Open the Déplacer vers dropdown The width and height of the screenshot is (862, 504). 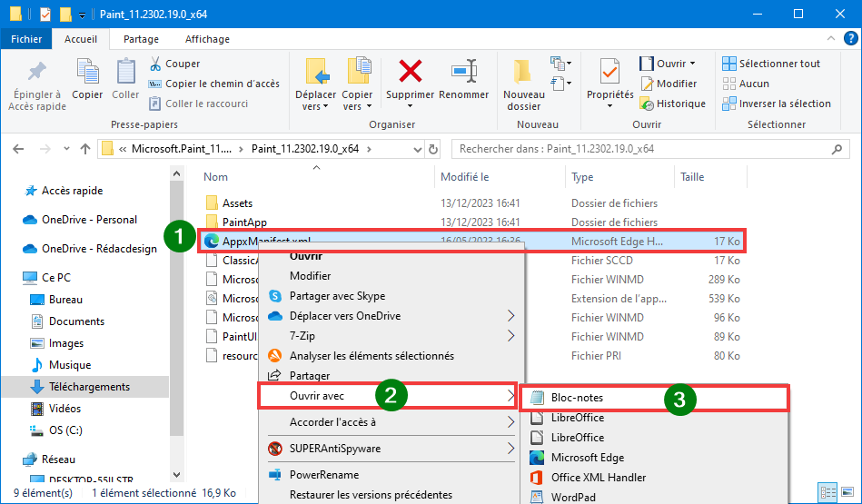[315, 100]
